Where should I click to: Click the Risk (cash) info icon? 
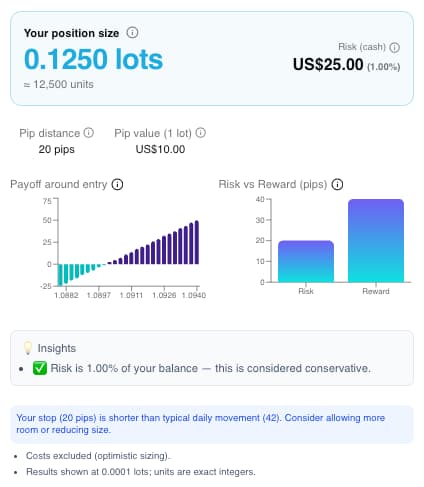point(395,47)
